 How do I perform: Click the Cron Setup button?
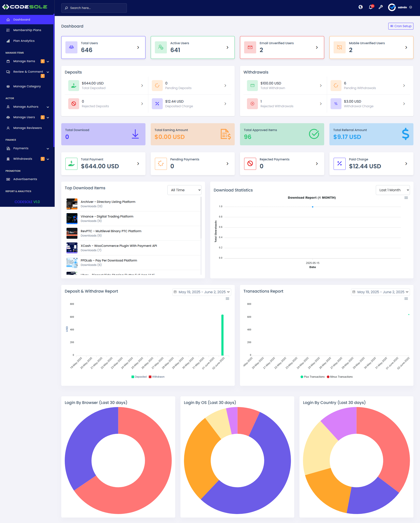click(400, 26)
